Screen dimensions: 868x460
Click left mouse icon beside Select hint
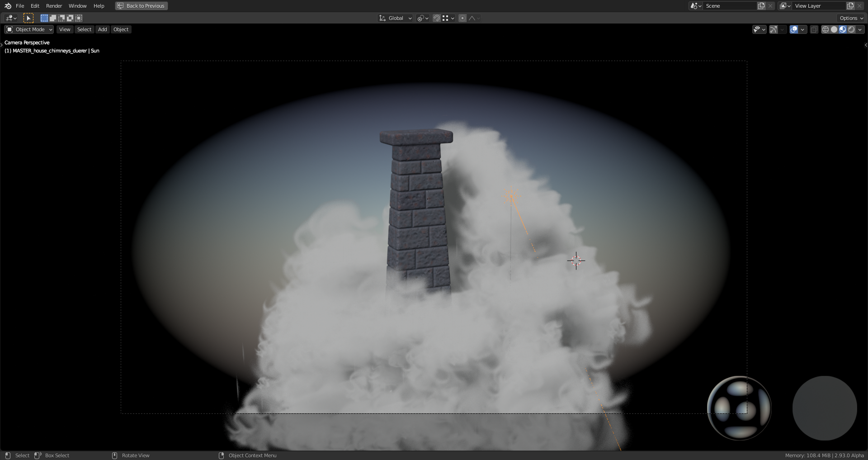click(8, 455)
